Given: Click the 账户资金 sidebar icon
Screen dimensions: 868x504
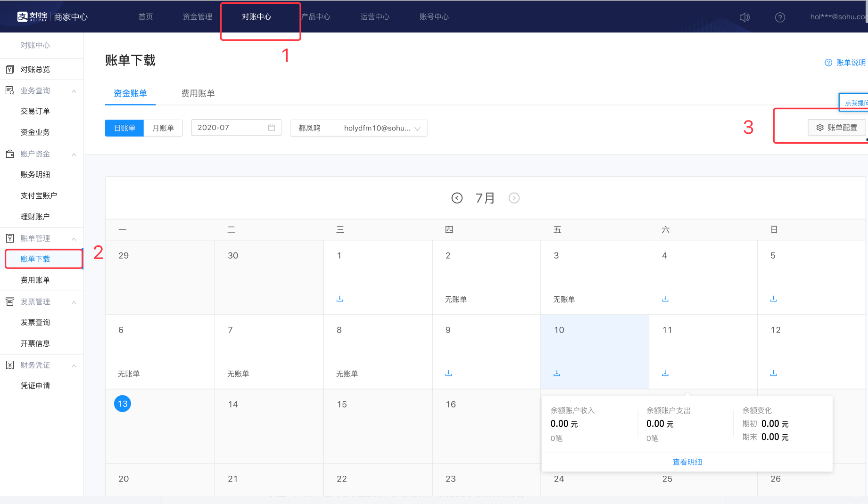Looking at the screenshot, I should (10, 154).
